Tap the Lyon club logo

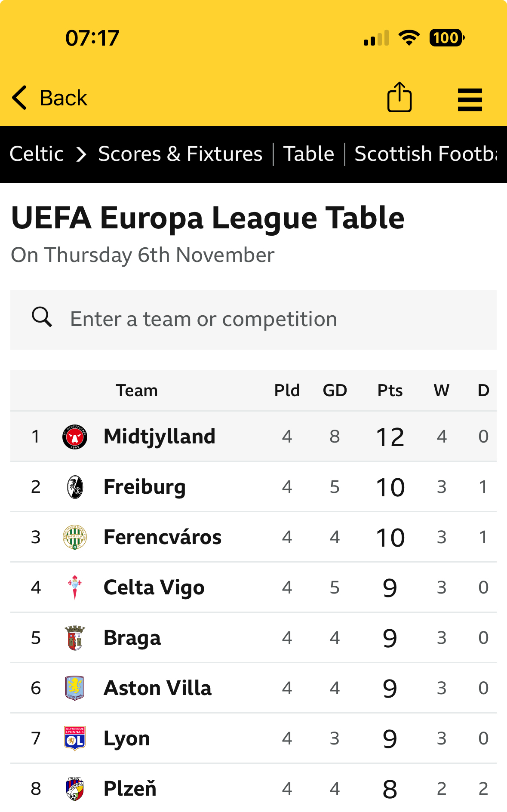[75, 738]
